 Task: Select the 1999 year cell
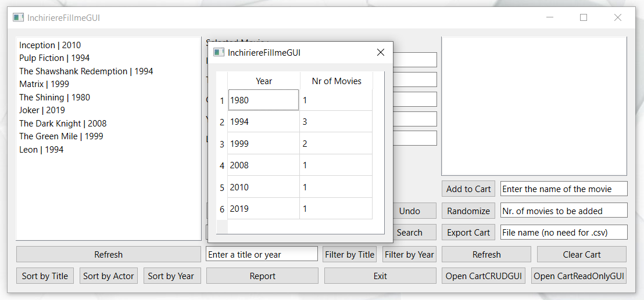pyautogui.click(x=264, y=143)
